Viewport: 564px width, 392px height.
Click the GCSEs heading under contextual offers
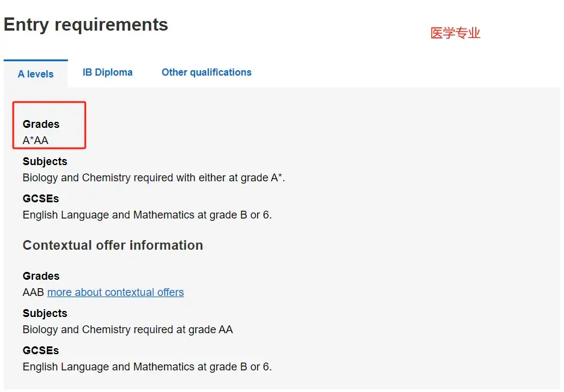[x=40, y=350]
